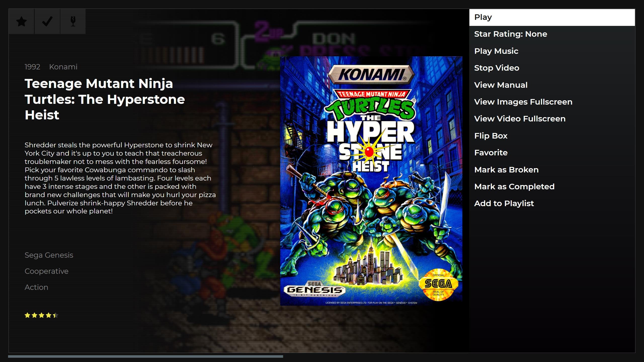The width and height of the screenshot is (644, 362).
Task: Click the Konami developer text
Action: point(63,67)
